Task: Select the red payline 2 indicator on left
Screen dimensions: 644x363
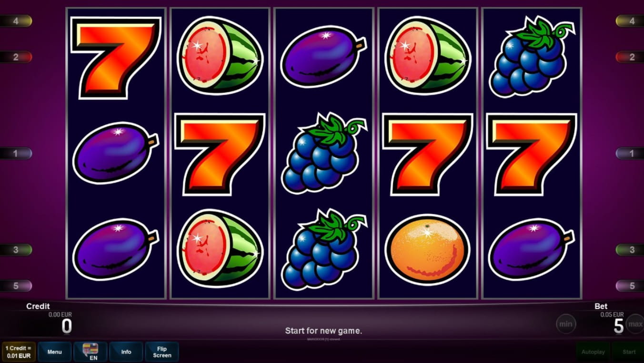Action: [16, 57]
